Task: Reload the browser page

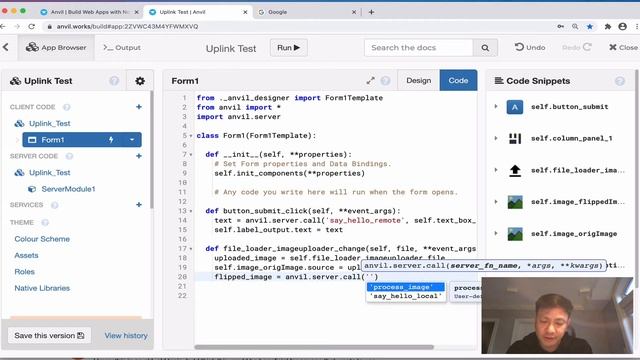Action: (31, 27)
